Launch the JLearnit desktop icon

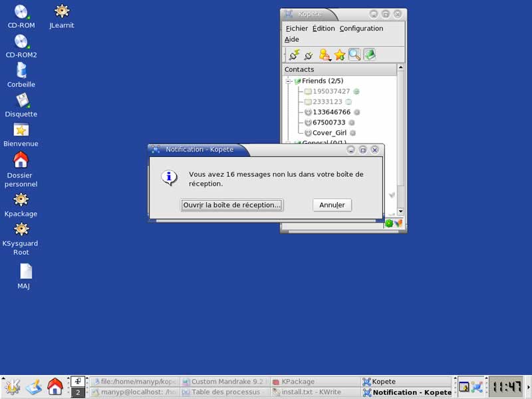point(62,16)
